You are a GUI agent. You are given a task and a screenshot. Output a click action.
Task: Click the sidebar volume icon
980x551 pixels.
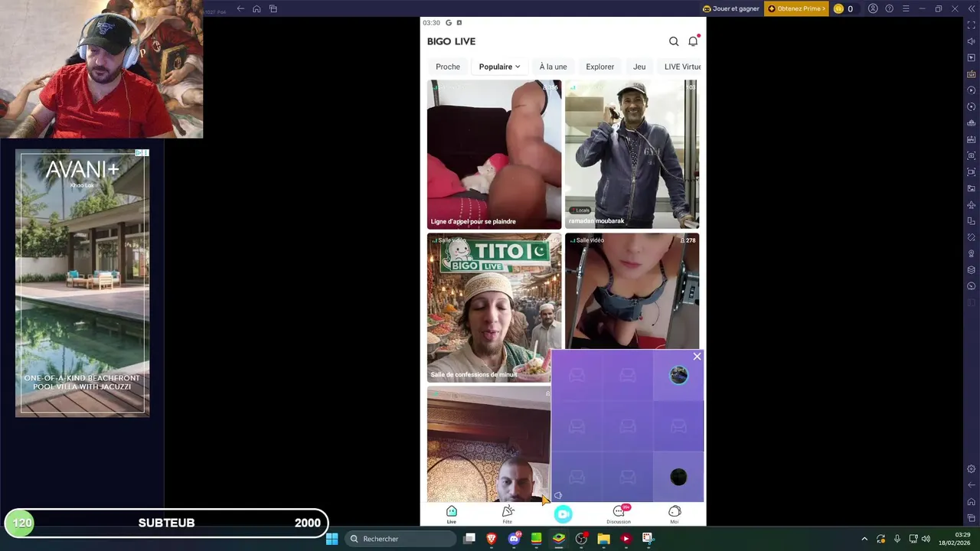(972, 41)
